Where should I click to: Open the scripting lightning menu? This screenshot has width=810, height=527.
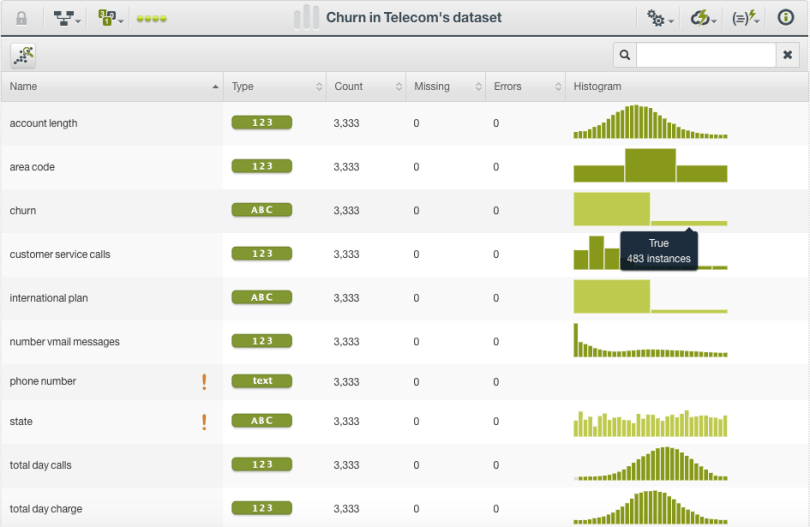coord(745,18)
